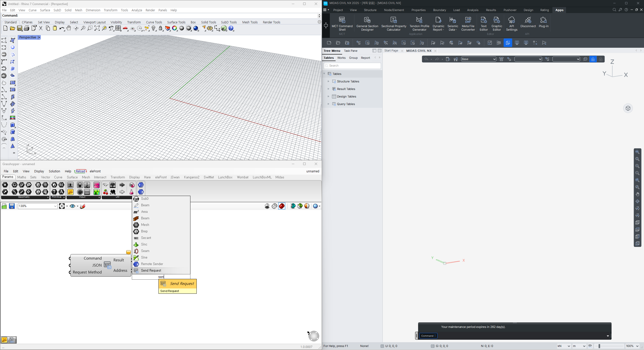The image size is (644, 350).
Task: Click Rhino Lock objects padlock icon
Action: (x=161, y=28)
